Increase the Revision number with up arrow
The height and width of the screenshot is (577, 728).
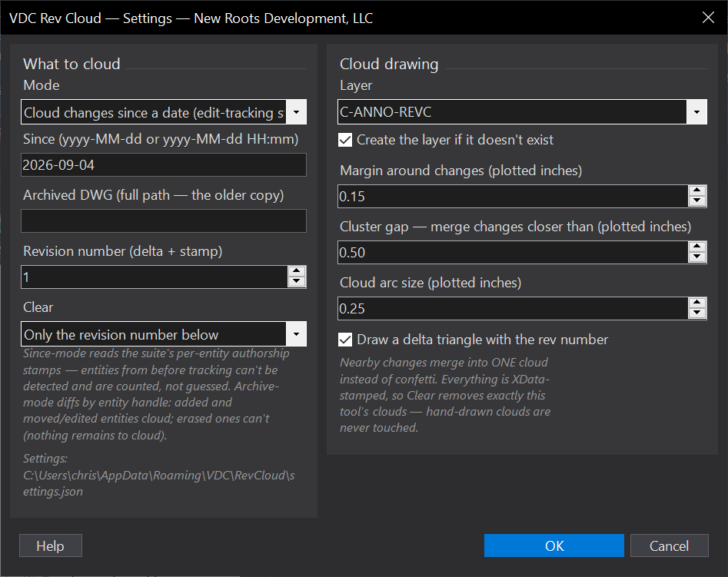(297, 271)
